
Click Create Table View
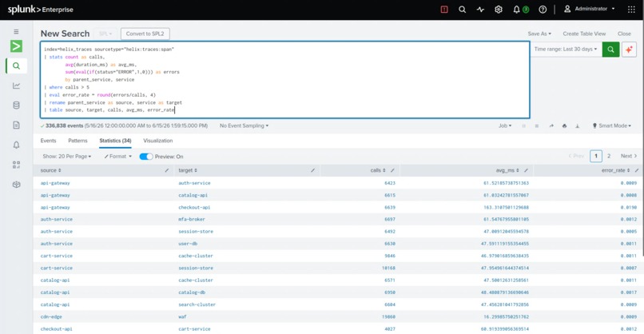[584, 34]
